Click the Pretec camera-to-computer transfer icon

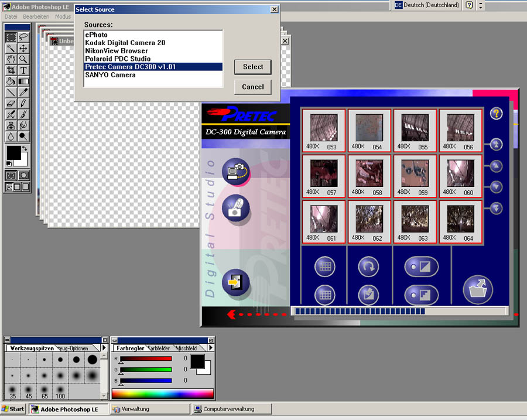[x=236, y=172]
